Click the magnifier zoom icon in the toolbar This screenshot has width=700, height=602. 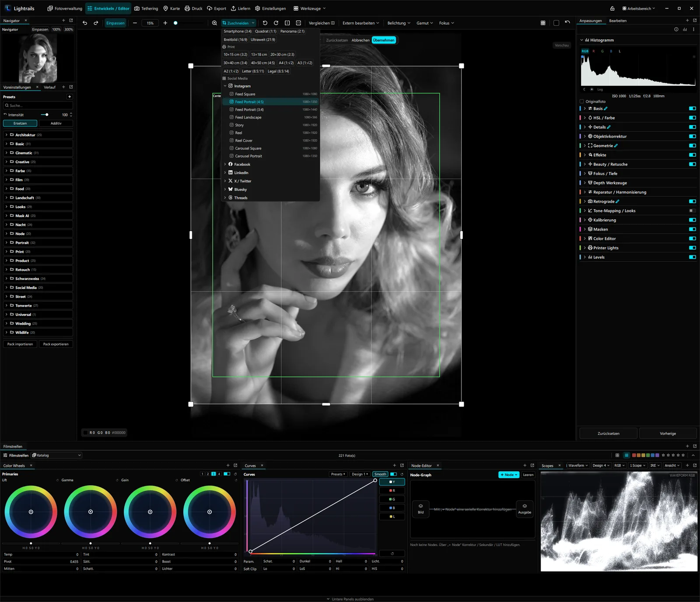pyautogui.click(x=214, y=23)
